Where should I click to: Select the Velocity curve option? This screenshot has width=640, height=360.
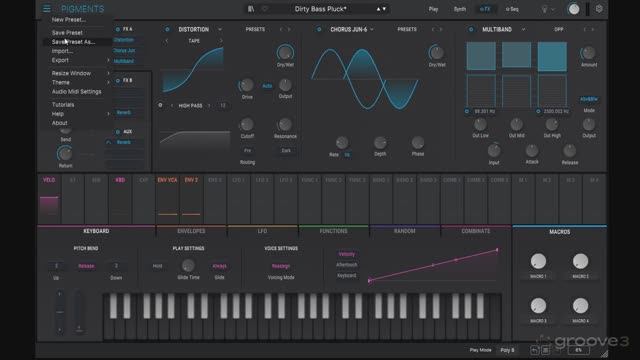pos(347,254)
